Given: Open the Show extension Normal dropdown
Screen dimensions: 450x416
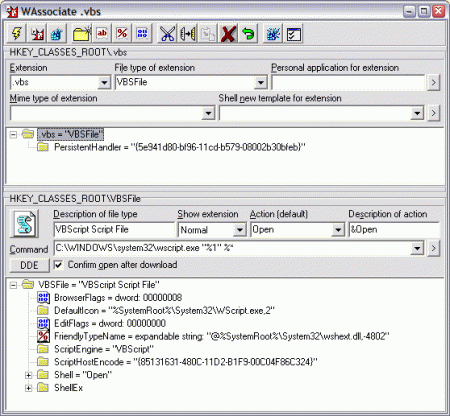Looking at the screenshot, I should 239,230.
